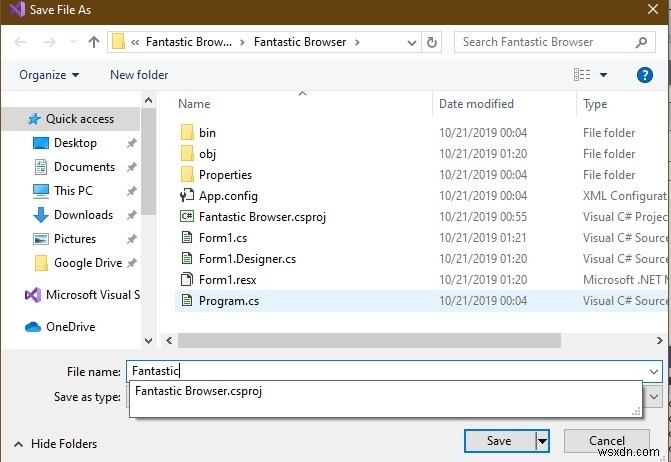Screen dimensions: 671x462
Task: Click the C# project file icon
Action: [x=187, y=216]
